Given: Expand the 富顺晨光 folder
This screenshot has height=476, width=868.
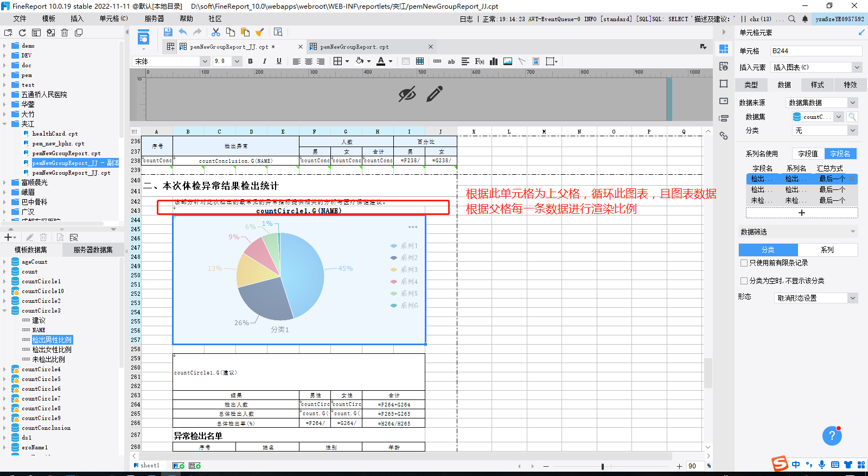Looking at the screenshot, I should click(4, 182).
